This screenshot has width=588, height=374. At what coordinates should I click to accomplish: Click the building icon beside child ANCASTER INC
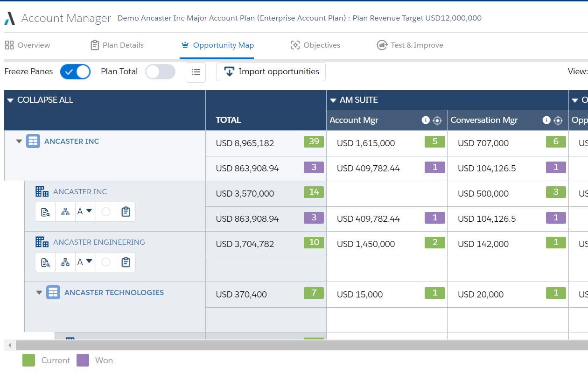pyautogui.click(x=42, y=191)
